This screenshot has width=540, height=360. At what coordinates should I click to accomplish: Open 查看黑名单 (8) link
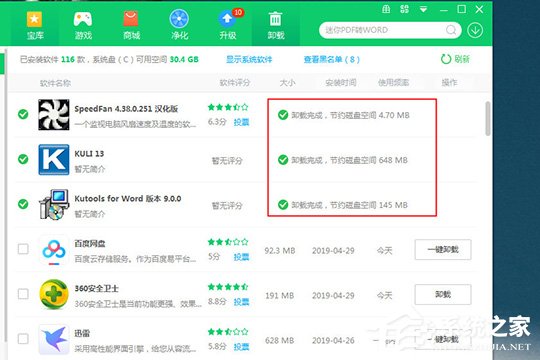[332, 59]
